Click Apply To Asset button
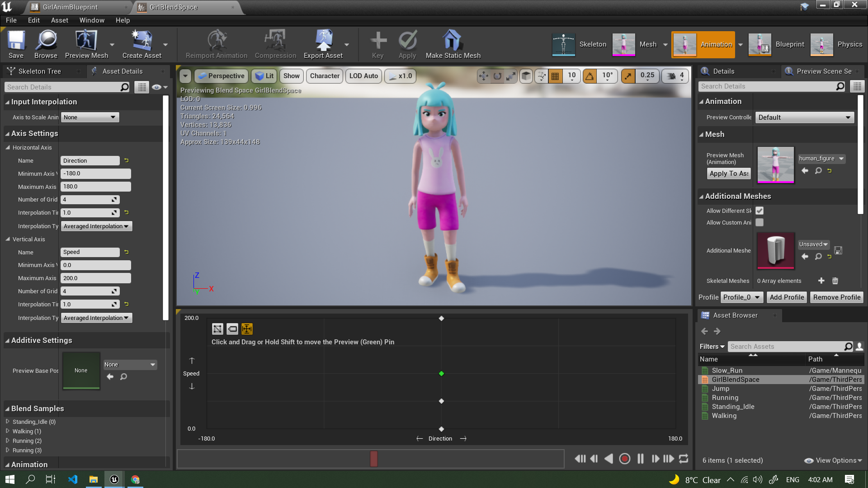Viewport: 868px width, 488px height. click(x=729, y=173)
